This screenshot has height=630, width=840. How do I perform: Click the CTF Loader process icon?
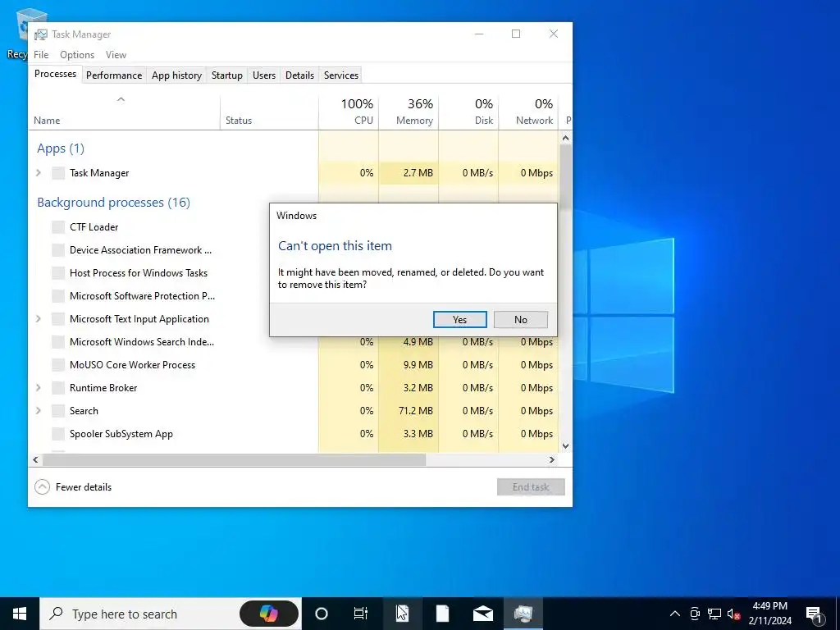(x=58, y=227)
